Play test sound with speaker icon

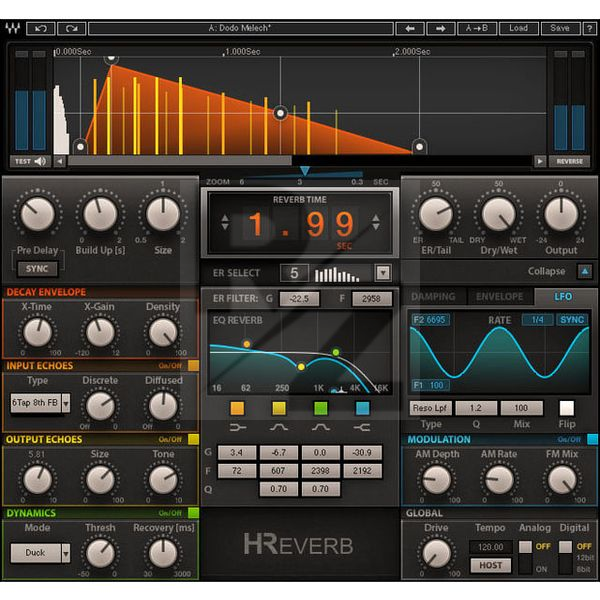pyautogui.click(x=31, y=161)
